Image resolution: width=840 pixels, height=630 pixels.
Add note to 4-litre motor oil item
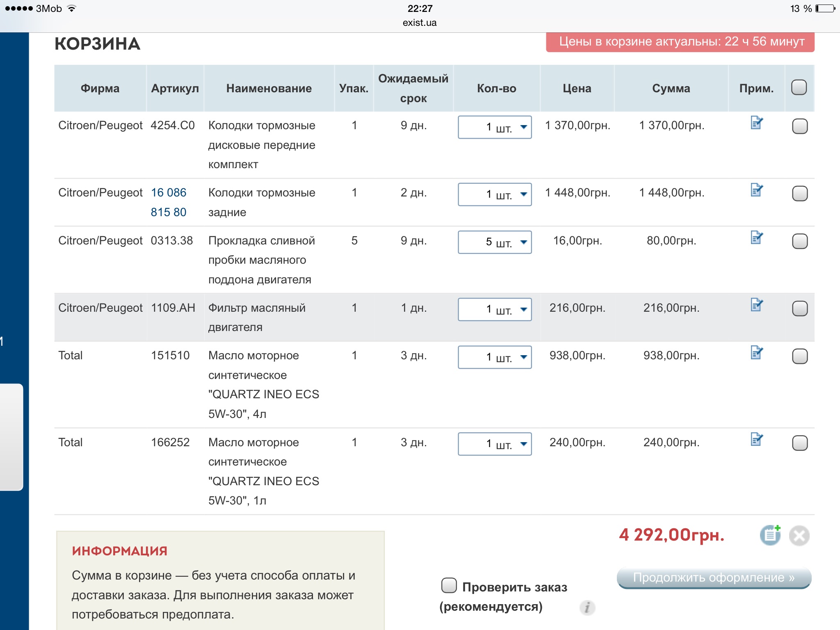click(x=756, y=353)
